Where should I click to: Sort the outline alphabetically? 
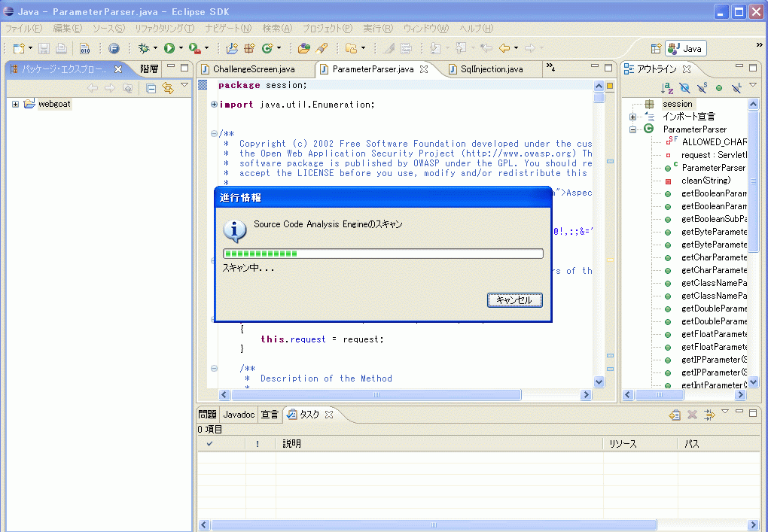[x=666, y=88]
